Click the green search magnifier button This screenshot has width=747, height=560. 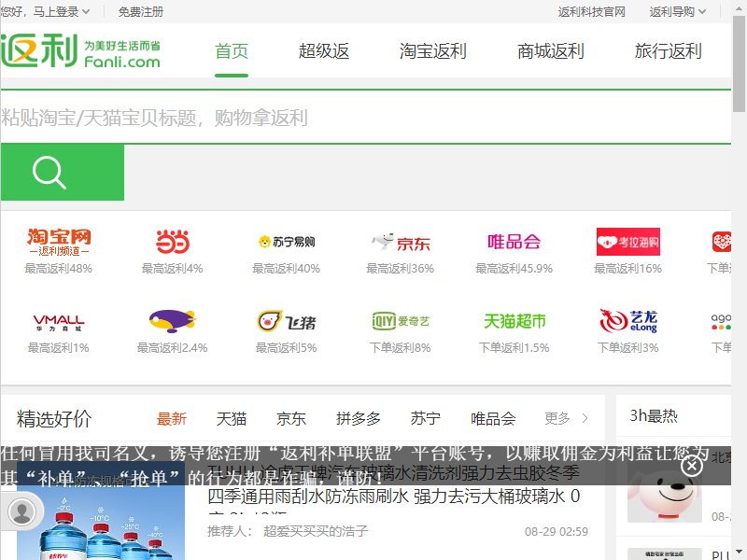[x=63, y=173]
